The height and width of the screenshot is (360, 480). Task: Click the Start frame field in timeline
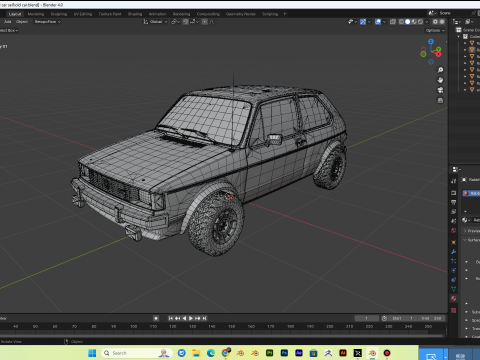pyautogui.click(x=402, y=318)
